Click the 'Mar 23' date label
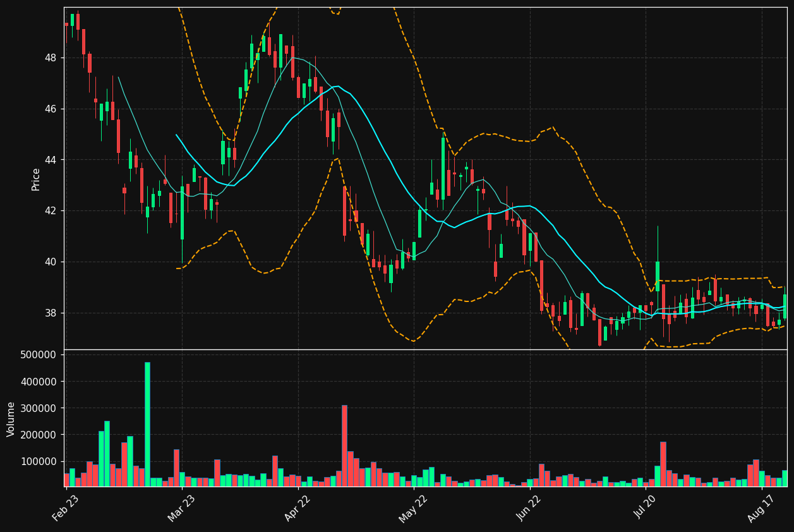794x532 pixels. click(x=181, y=507)
